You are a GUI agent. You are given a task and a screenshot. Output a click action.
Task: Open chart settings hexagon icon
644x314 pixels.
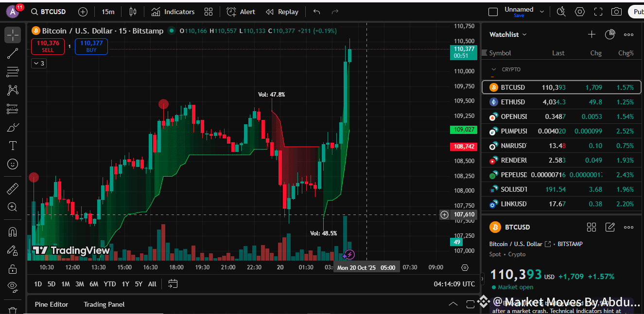tap(580, 12)
